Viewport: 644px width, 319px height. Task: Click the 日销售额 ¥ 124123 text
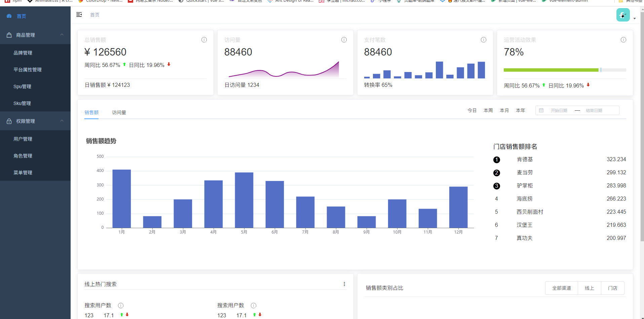107,85
